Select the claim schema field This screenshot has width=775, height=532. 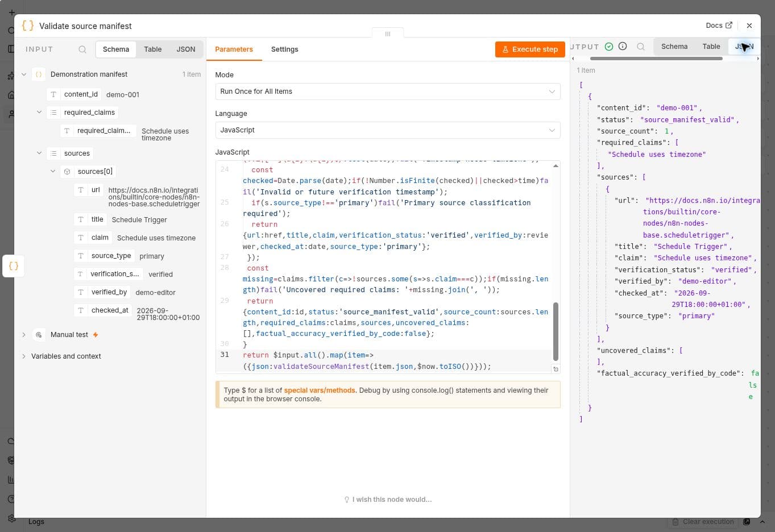coord(93,238)
